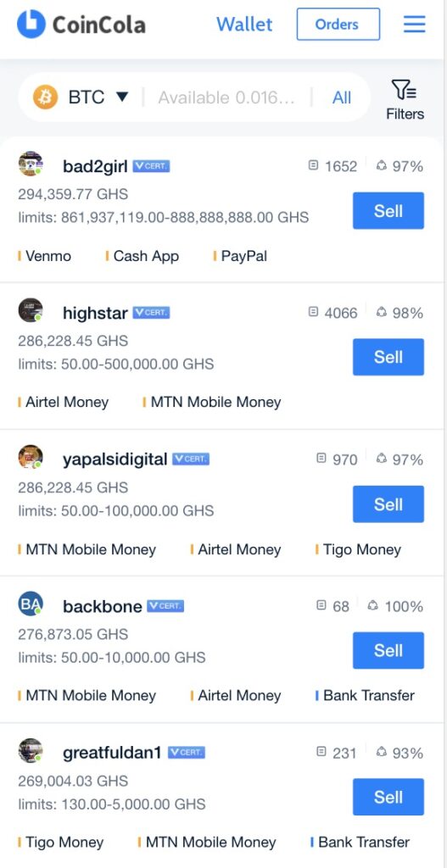
Task: Select All for available amount
Action: [342, 98]
